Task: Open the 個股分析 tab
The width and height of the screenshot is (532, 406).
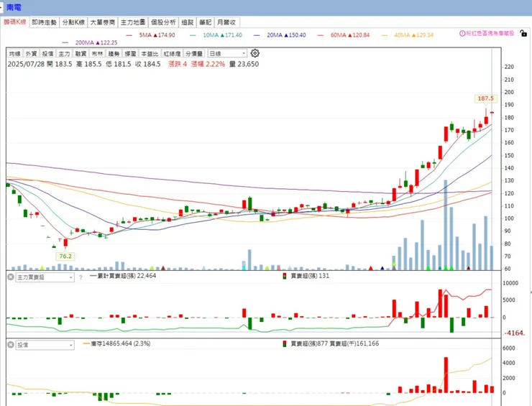Action: [163, 22]
